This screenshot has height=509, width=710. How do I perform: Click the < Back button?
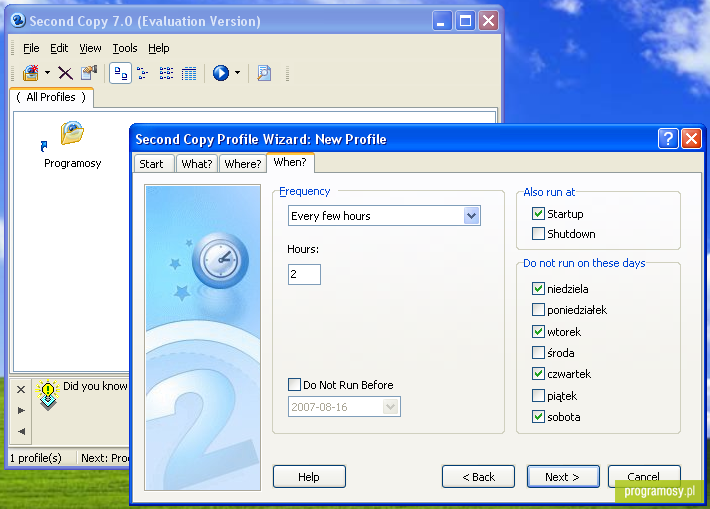point(478,476)
